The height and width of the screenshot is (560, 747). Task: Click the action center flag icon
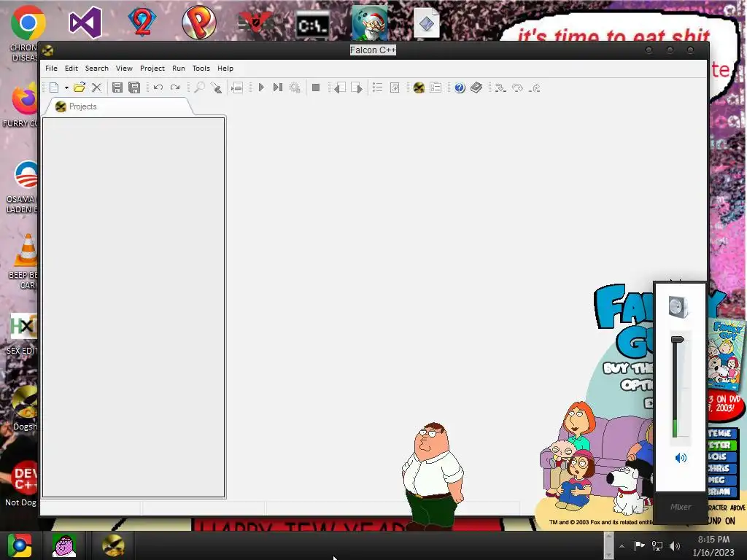639,545
